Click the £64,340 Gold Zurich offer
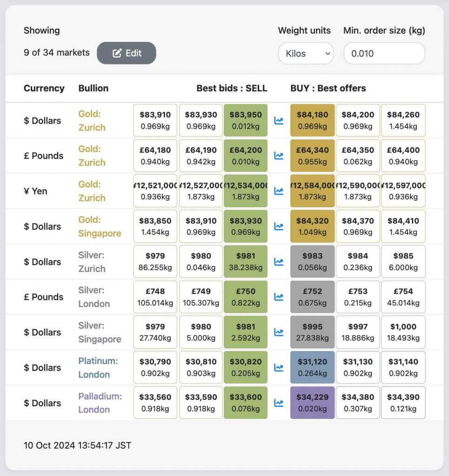 pos(312,156)
